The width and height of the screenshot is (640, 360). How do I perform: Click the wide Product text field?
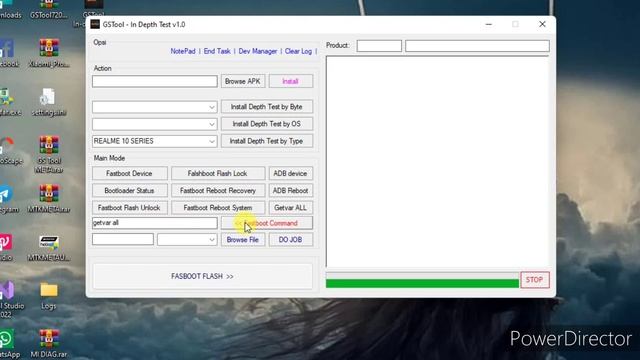tap(477, 46)
